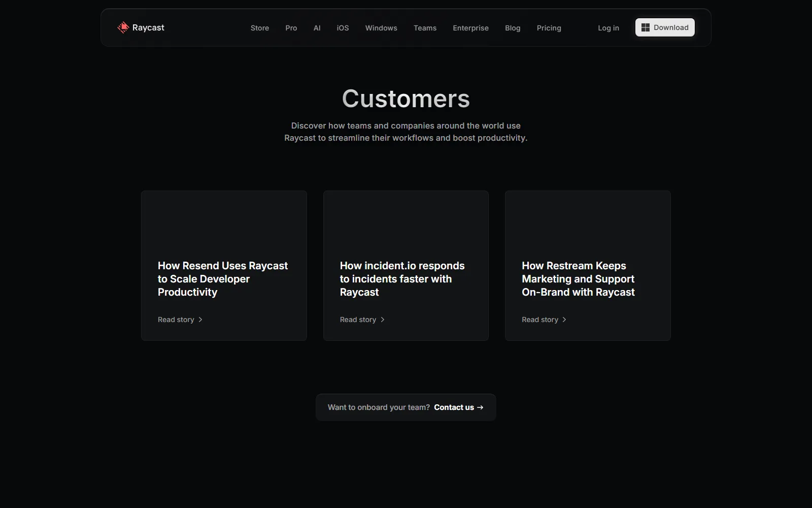Open the Resend developer productivity story title
812x508 pixels.
[x=223, y=279]
